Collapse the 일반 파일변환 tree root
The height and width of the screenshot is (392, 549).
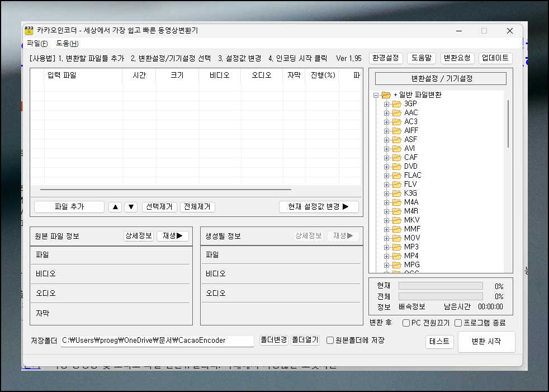click(376, 95)
